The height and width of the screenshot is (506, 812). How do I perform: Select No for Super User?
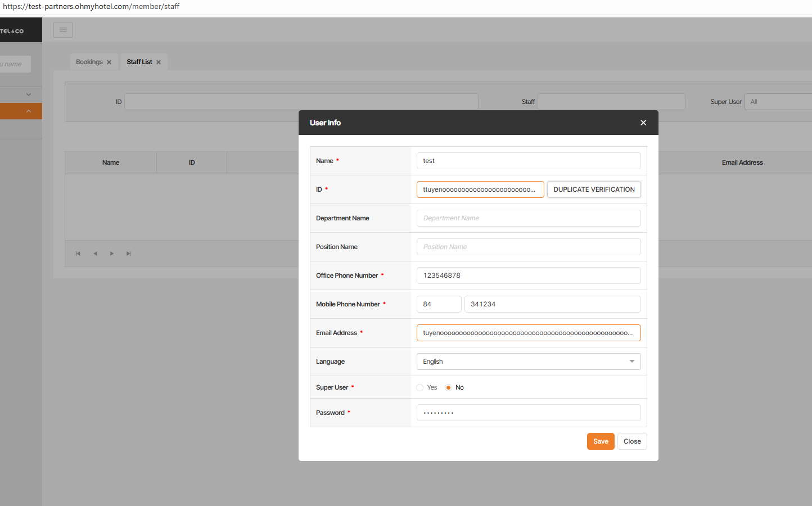(448, 387)
